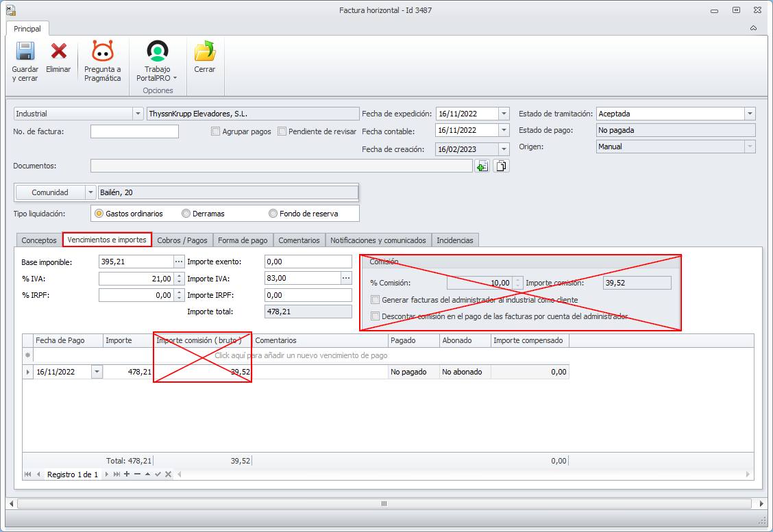
Task: Enable the Agrupar pagos checkbox
Action: click(x=216, y=131)
